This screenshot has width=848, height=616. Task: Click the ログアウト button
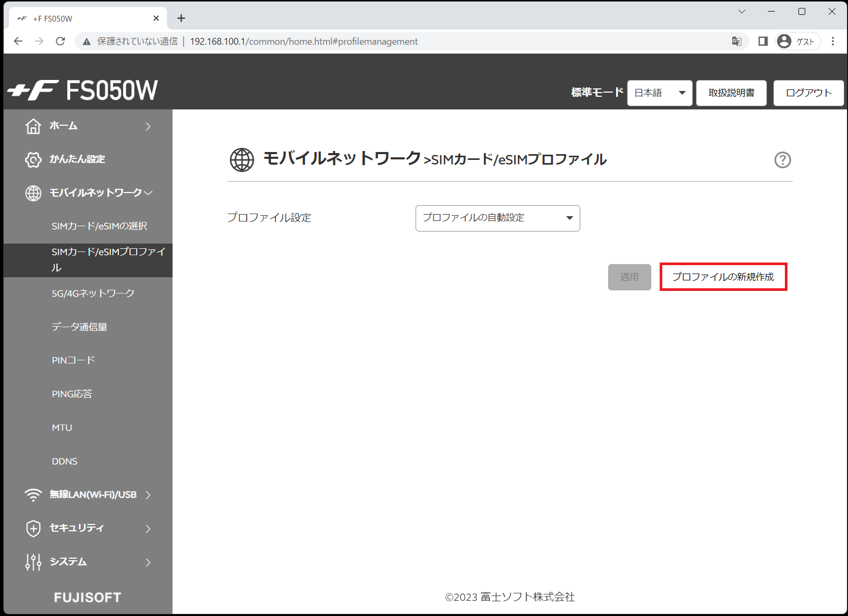[809, 93]
